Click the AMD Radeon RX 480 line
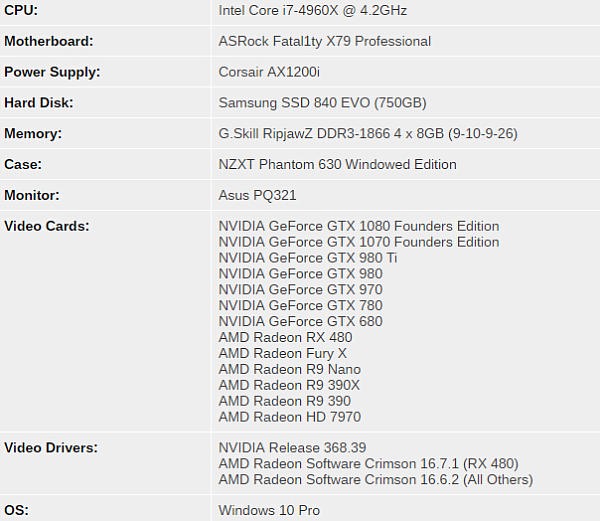Screen dimensions: 600x521 coord(285,337)
